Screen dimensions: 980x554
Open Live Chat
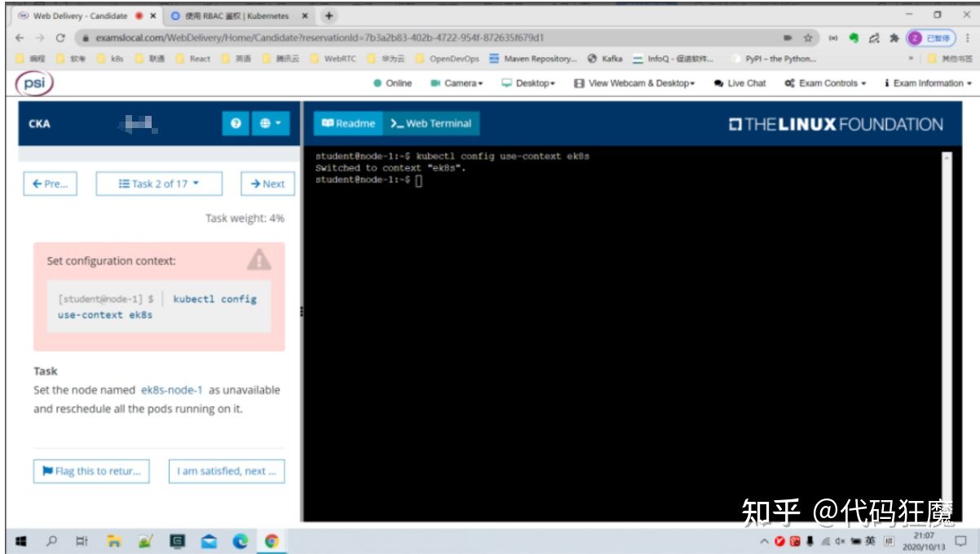739,83
